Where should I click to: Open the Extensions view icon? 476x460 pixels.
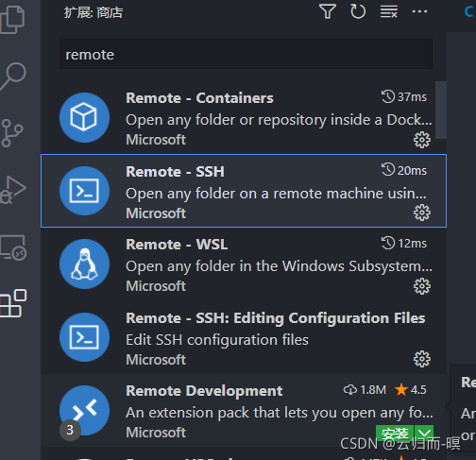(13, 303)
